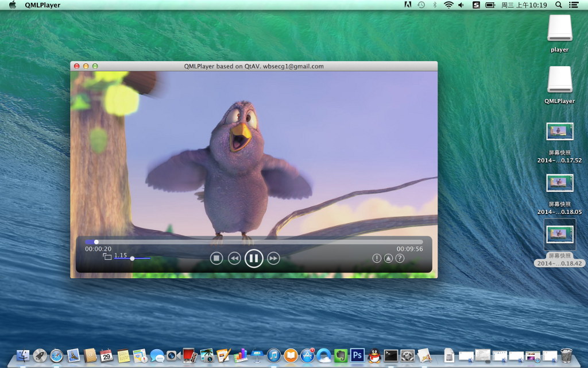Open the volume control in the menu bar
588x368 pixels.
[461, 5]
